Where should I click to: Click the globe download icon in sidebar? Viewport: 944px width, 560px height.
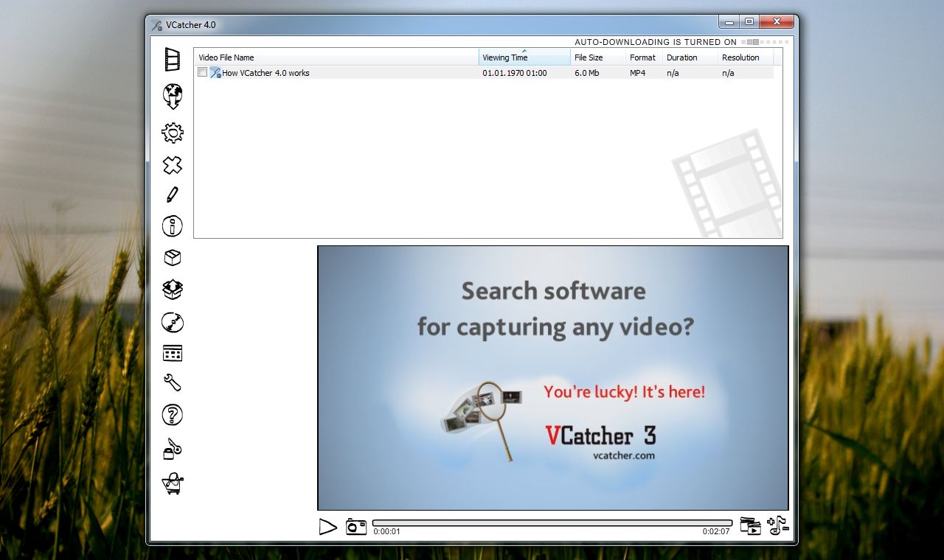(173, 96)
